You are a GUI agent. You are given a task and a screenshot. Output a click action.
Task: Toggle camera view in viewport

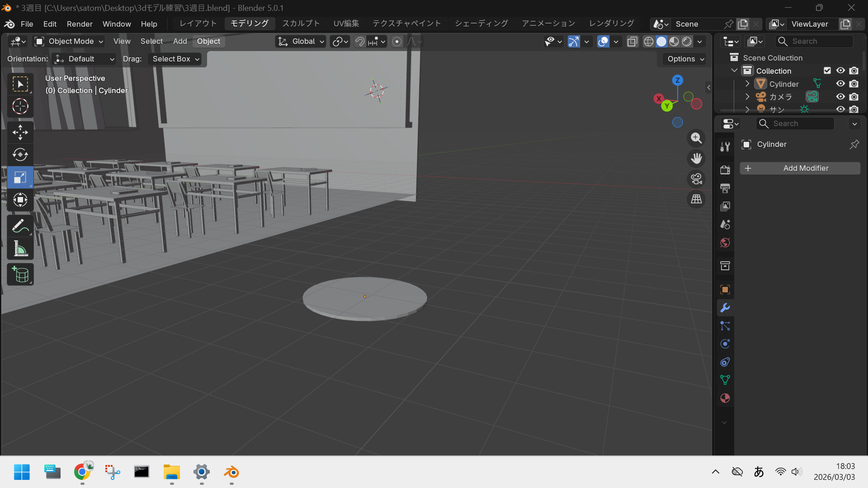696,179
